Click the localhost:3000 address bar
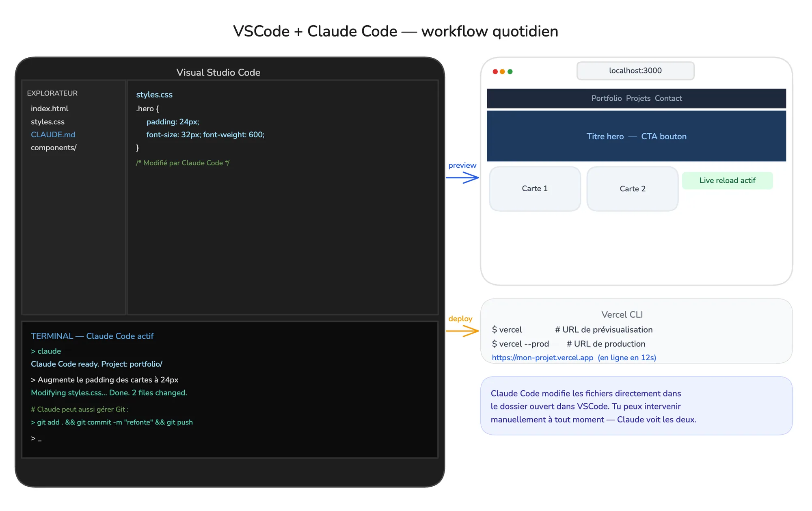The image size is (812, 511). pos(635,71)
